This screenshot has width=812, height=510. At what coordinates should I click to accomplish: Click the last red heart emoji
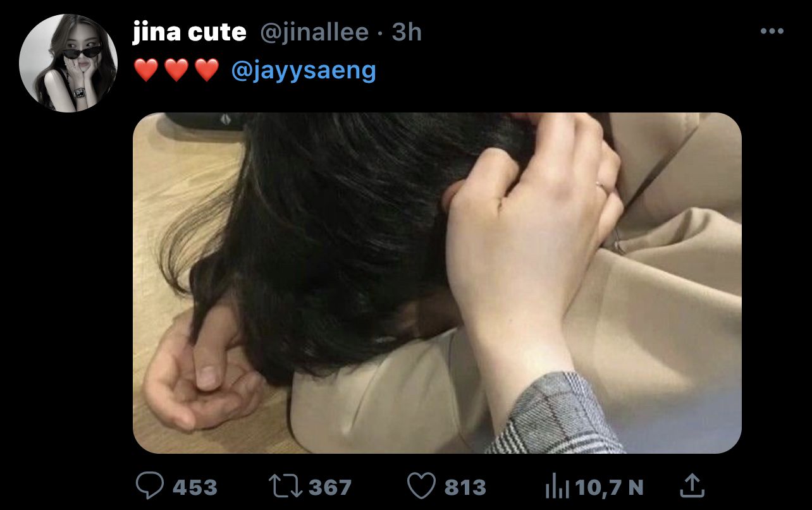click(x=207, y=70)
